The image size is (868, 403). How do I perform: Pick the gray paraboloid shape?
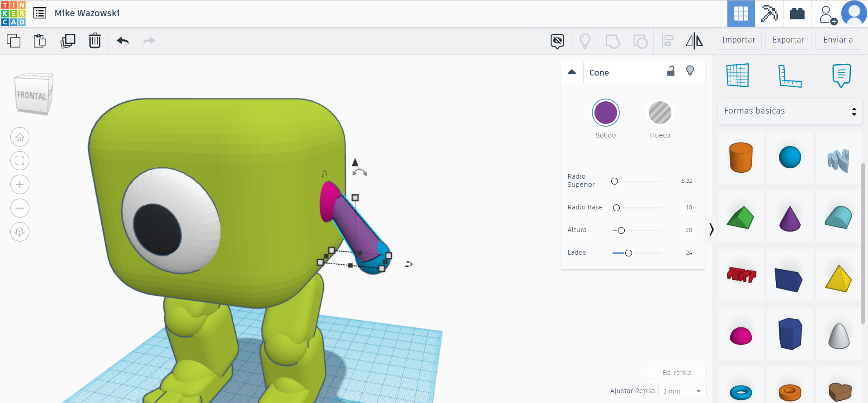[x=839, y=336]
